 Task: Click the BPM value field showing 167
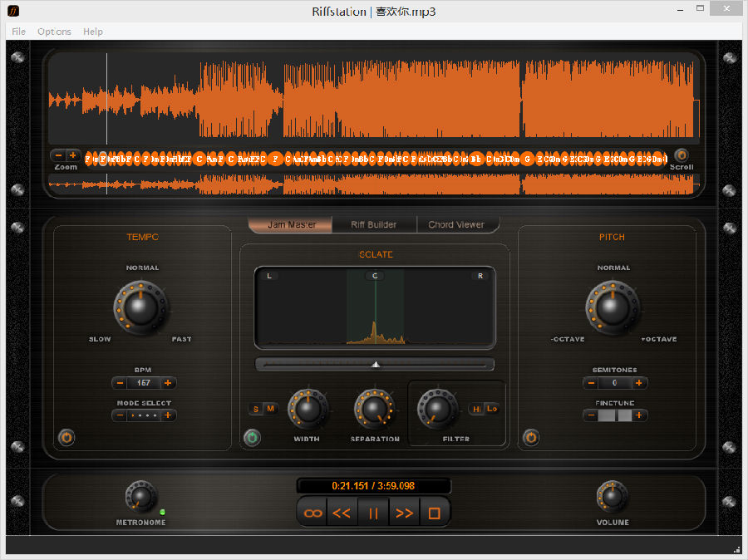[144, 383]
